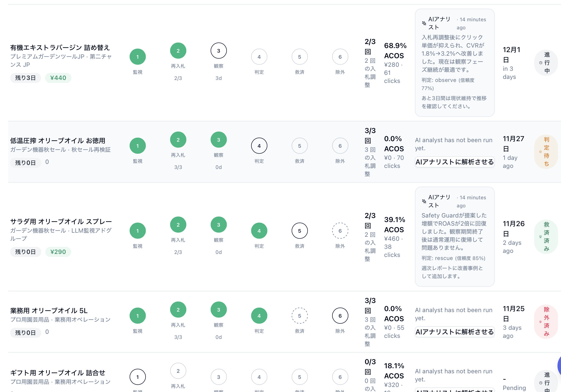This screenshot has height=392, width=561.
Task: Click the dashed 除外 circle for サラダ用 row
Action: click(340, 231)
